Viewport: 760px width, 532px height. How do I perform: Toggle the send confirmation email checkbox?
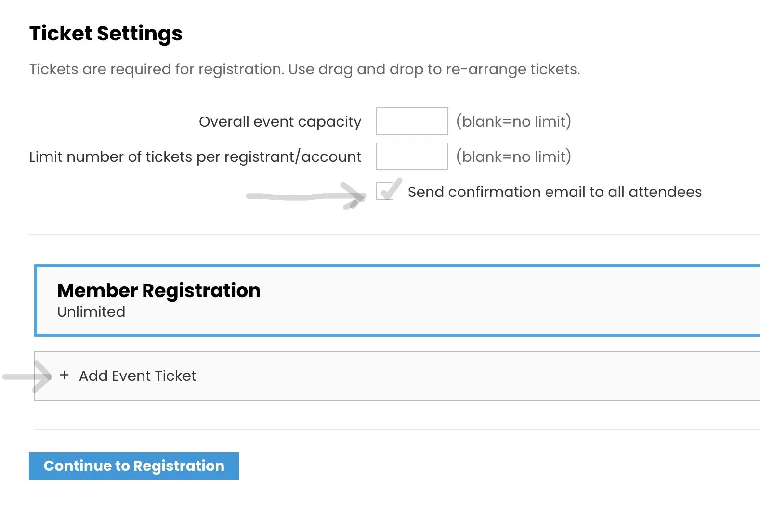pyautogui.click(x=385, y=192)
